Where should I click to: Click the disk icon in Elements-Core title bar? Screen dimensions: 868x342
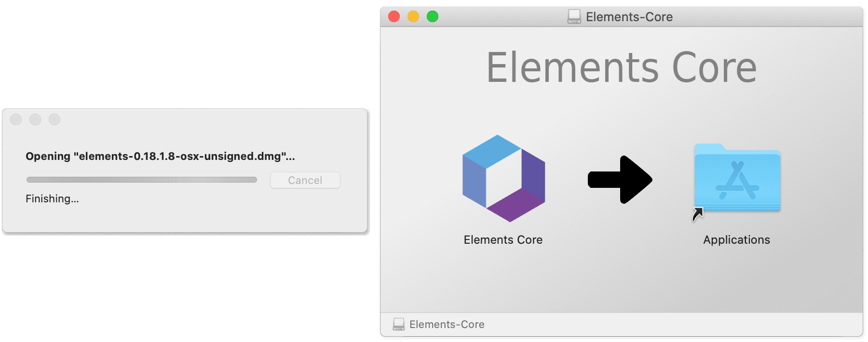click(574, 17)
